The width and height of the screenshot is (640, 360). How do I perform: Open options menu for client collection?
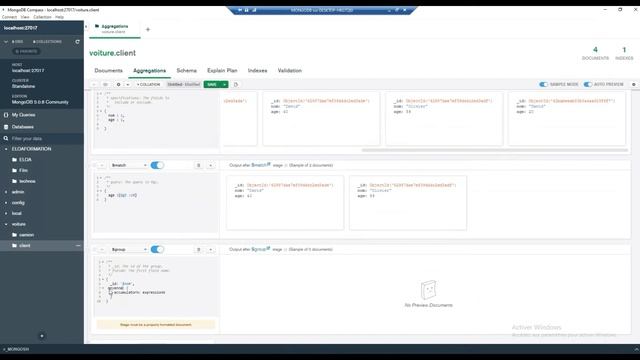[78, 246]
